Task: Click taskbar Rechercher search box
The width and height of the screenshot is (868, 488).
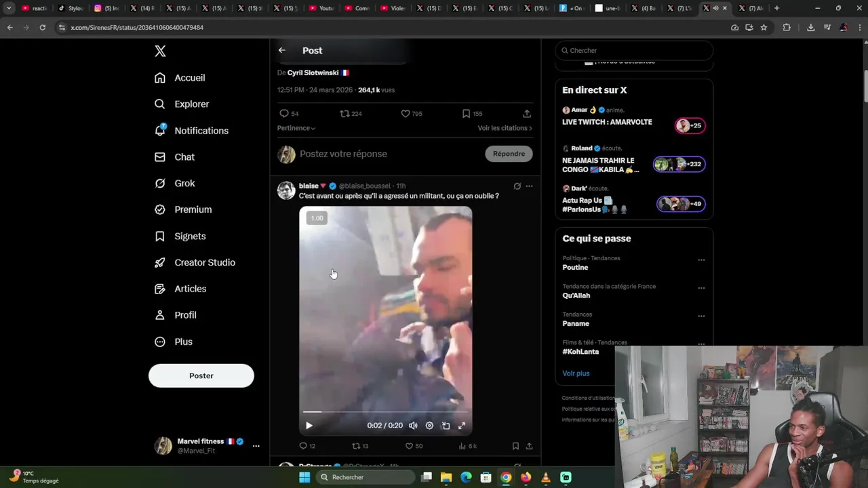Action: click(x=365, y=477)
